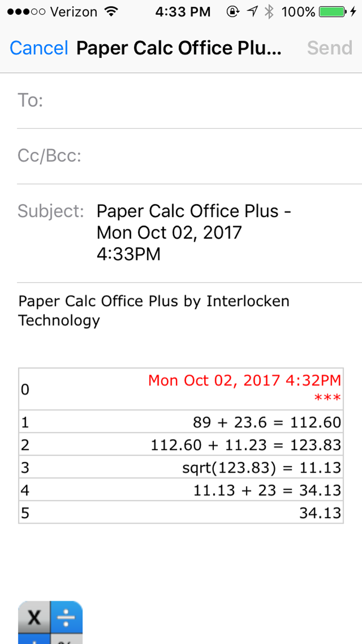
Task: Expand the Cc/Bcc field
Action: point(189,156)
